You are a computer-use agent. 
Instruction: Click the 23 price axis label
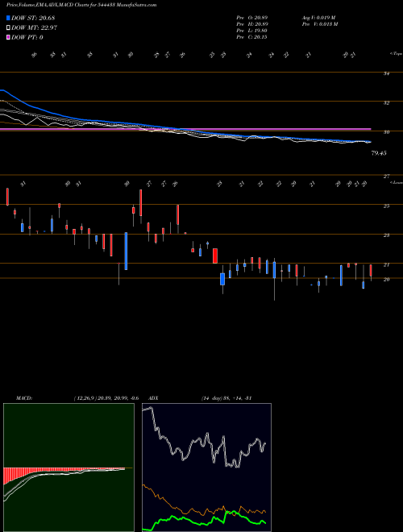point(386,235)
